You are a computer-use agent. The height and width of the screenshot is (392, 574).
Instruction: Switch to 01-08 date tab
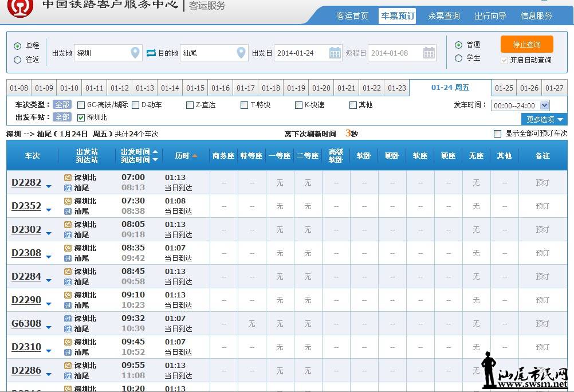19,88
